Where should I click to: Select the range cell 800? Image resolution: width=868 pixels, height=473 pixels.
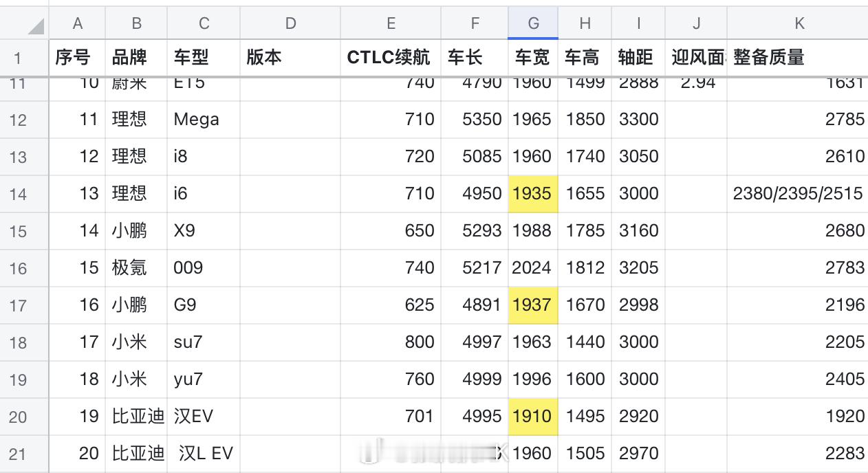coord(391,342)
